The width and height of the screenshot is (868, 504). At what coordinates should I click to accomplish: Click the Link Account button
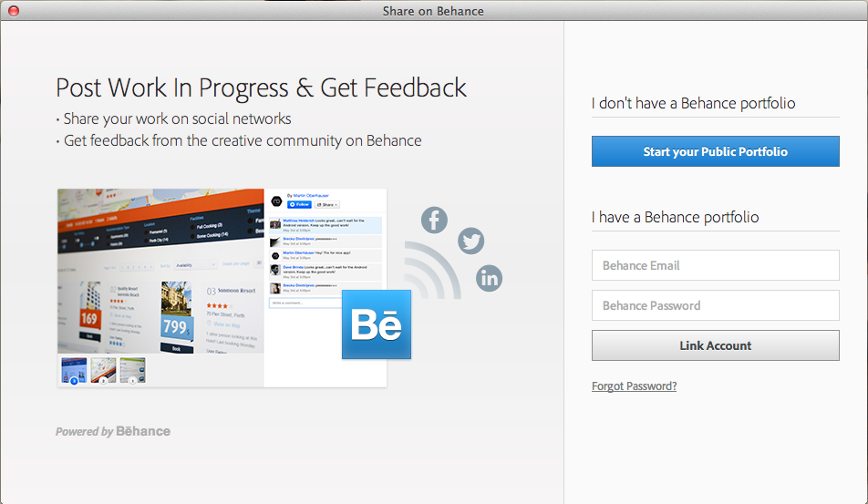715,345
